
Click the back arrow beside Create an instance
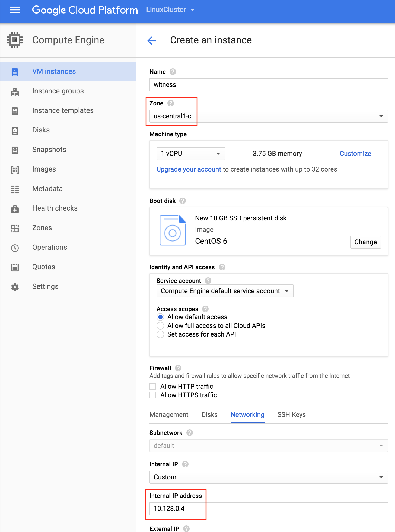152,41
